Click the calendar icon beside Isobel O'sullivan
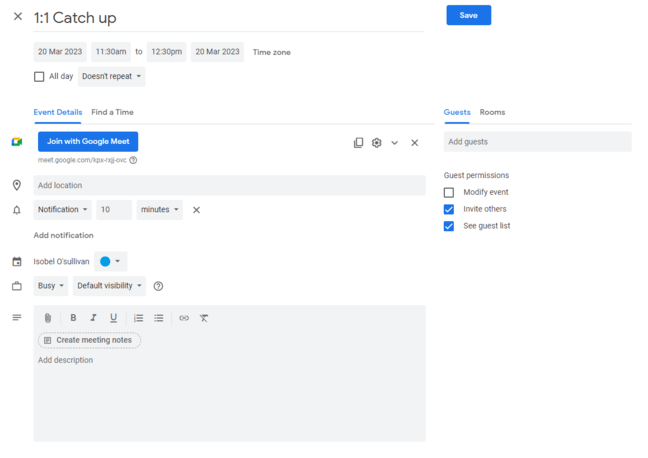 point(17,262)
